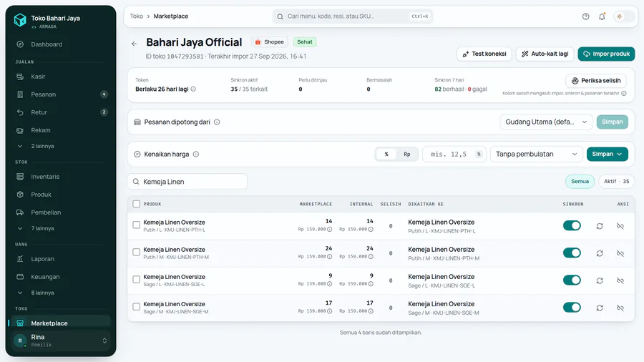Screen dimensions: 644x362
Task: Open Laporan in sidebar
Action: [x=61, y=259]
